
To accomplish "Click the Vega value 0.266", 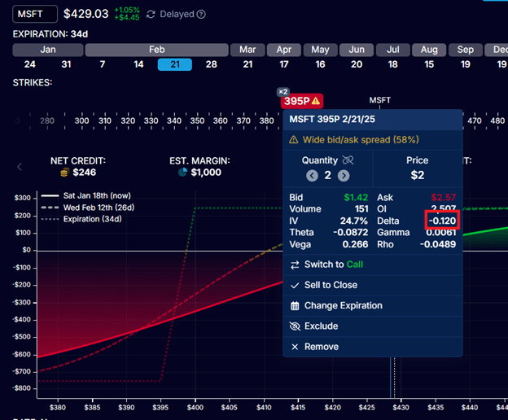I will (355, 244).
